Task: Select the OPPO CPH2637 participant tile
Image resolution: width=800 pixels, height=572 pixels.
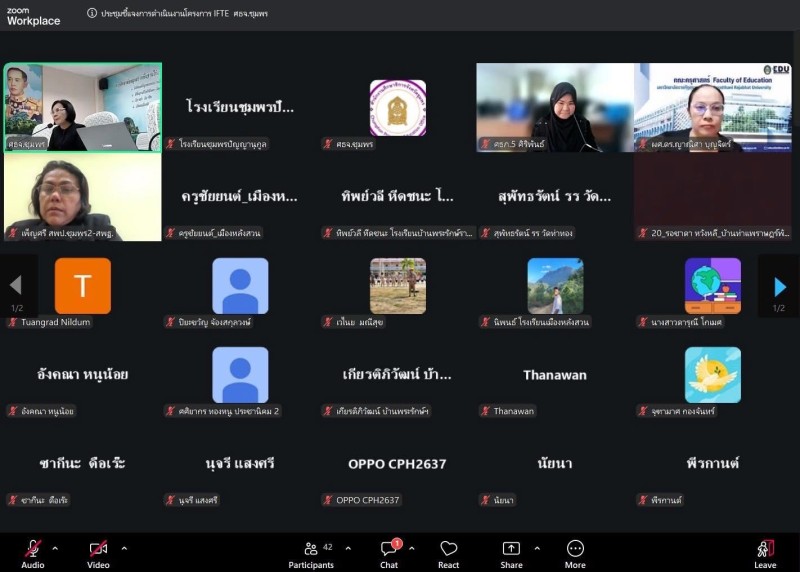Action: click(397, 464)
